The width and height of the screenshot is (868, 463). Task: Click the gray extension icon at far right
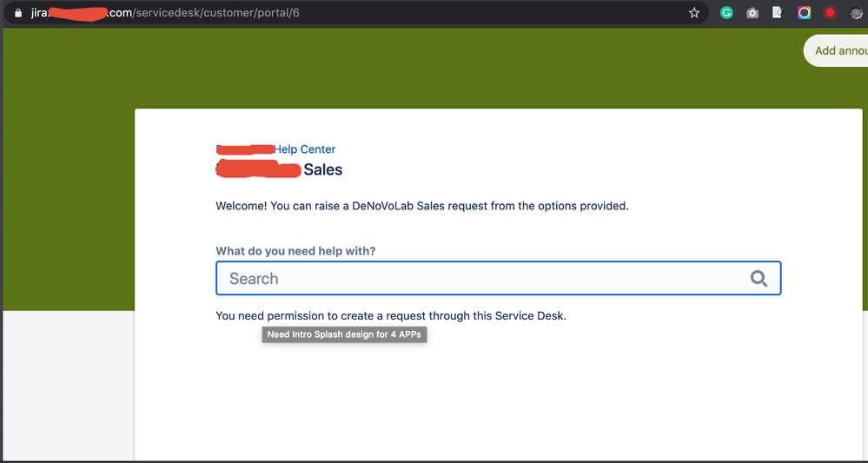857,13
